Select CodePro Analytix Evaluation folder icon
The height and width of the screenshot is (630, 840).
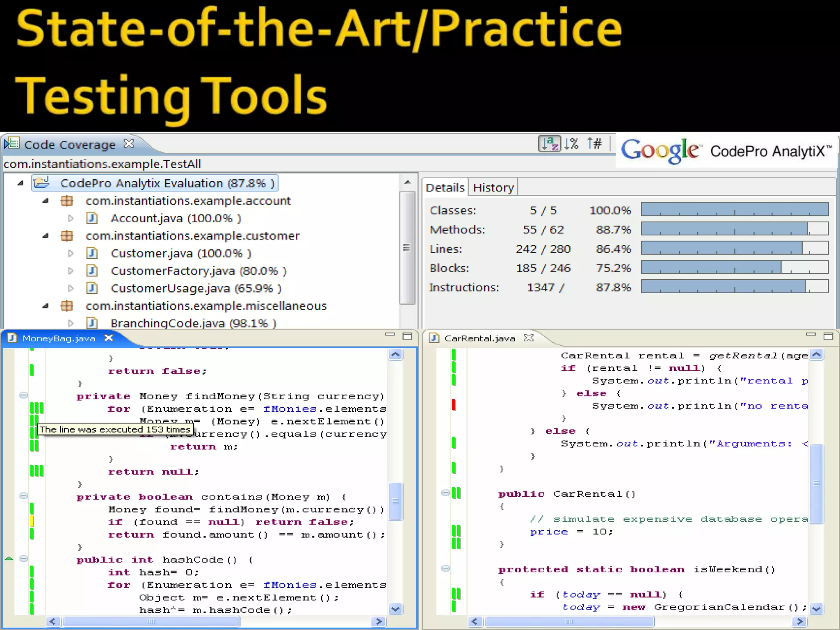42,183
